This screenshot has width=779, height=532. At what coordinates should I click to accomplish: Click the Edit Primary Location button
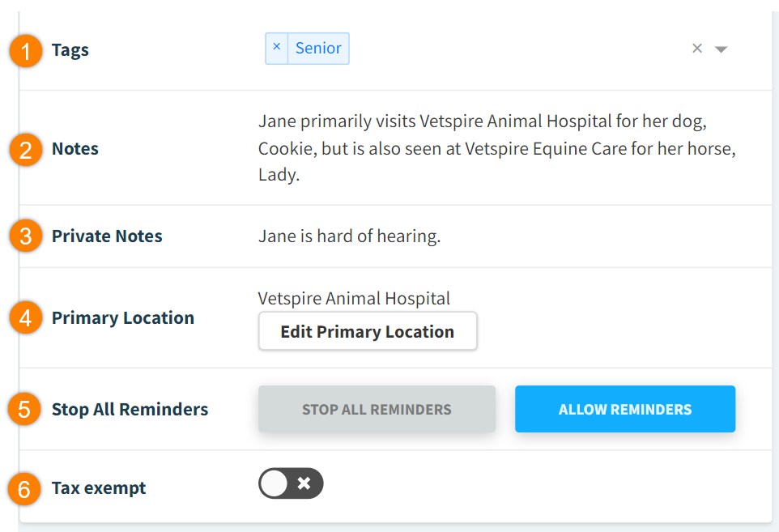(x=368, y=332)
